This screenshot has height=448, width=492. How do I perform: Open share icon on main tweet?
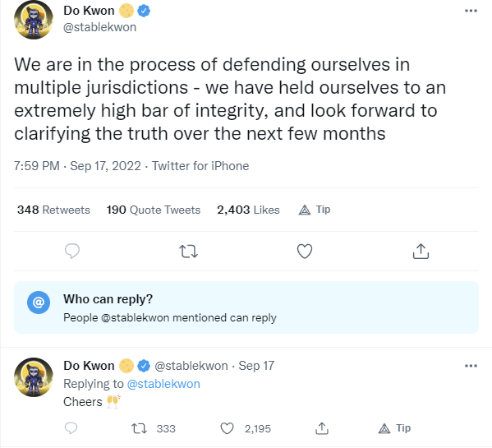pos(421,252)
